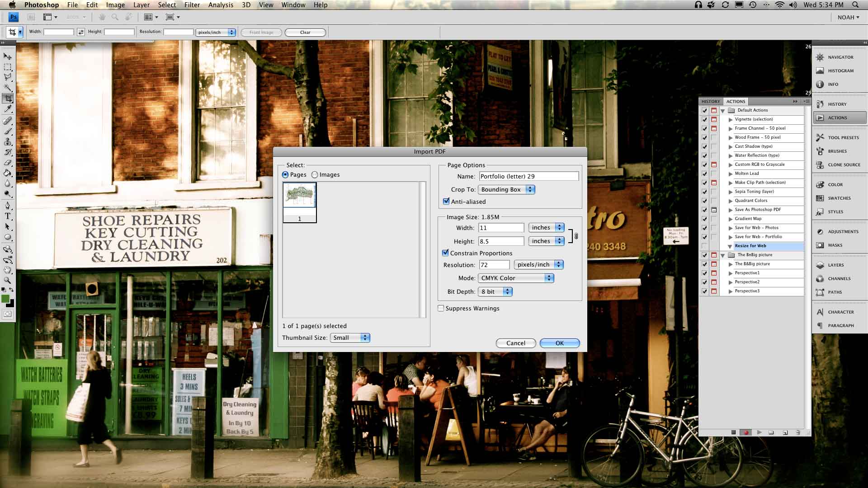
Task: Open the Thumbnail Size dropdown
Action: (x=350, y=338)
